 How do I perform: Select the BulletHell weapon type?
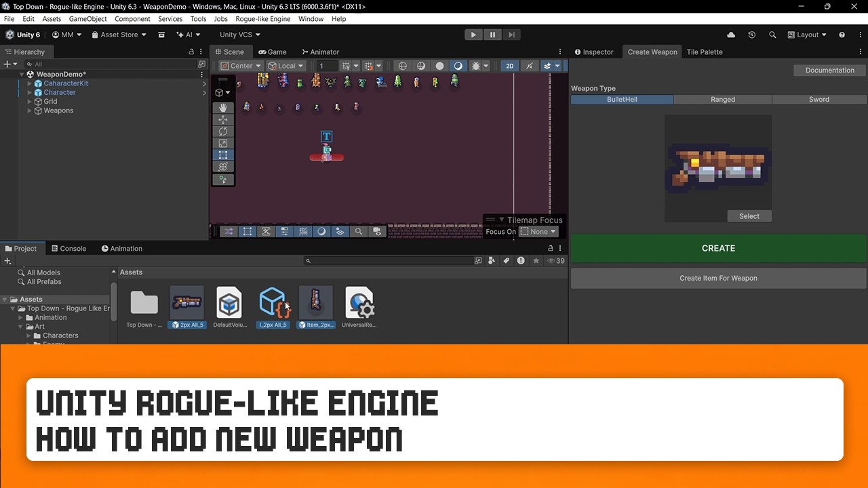622,100
